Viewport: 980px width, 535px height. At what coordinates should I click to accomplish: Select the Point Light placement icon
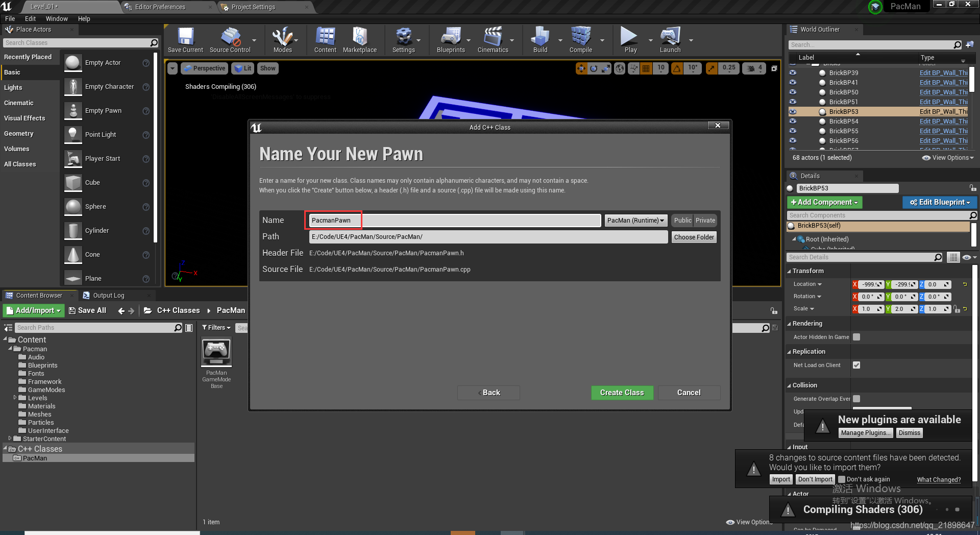[x=73, y=135]
